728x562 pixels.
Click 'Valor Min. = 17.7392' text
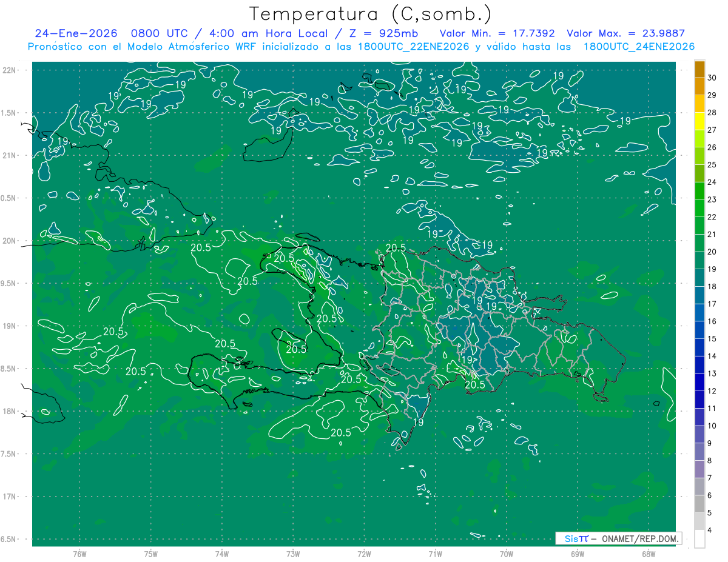(x=497, y=33)
